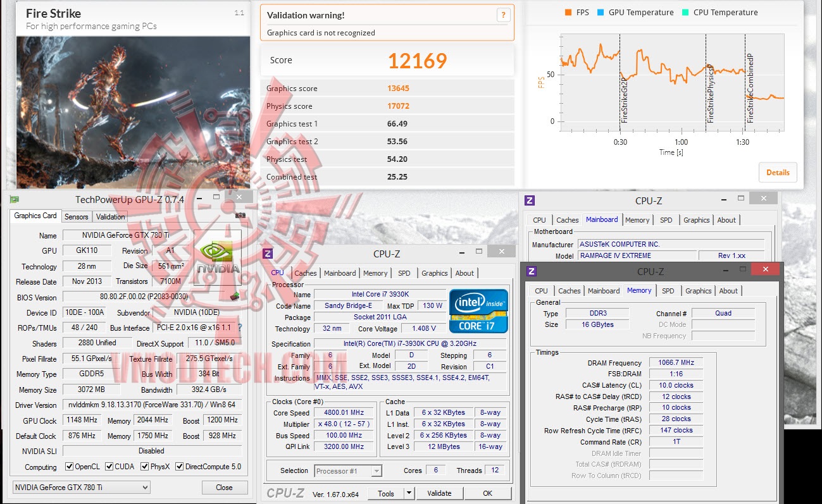Open About tab in the CPU-Z Processor window

pyautogui.click(x=464, y=273)
